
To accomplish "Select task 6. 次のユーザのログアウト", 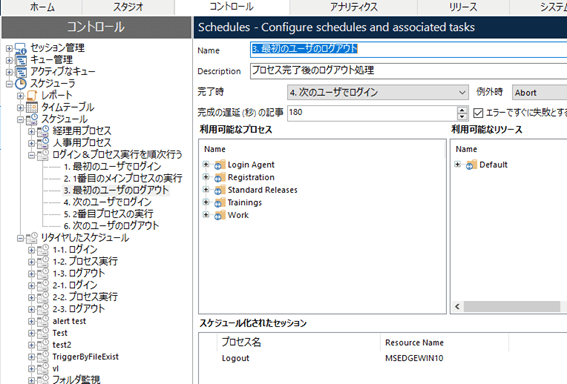I will [111, 226].
